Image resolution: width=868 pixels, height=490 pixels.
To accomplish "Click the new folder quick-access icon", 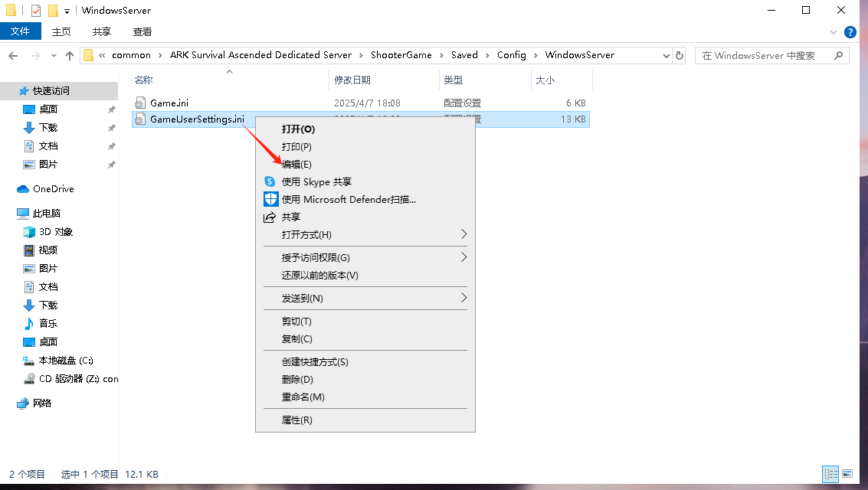I will pyautogui.click(x=53, y=11).
